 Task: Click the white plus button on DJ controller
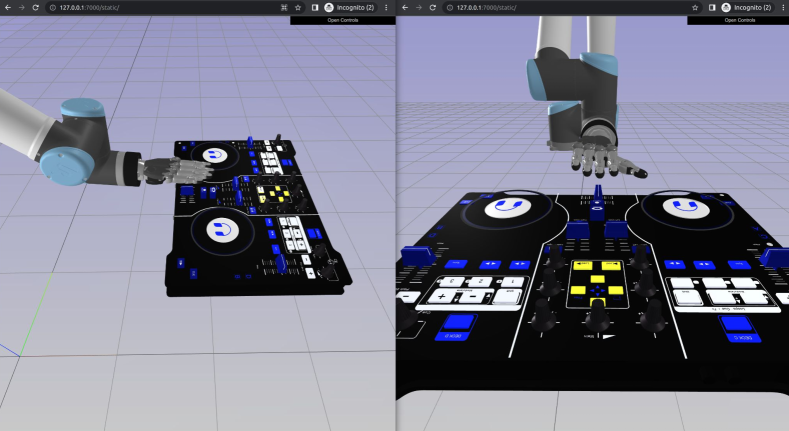coord(441,297)
